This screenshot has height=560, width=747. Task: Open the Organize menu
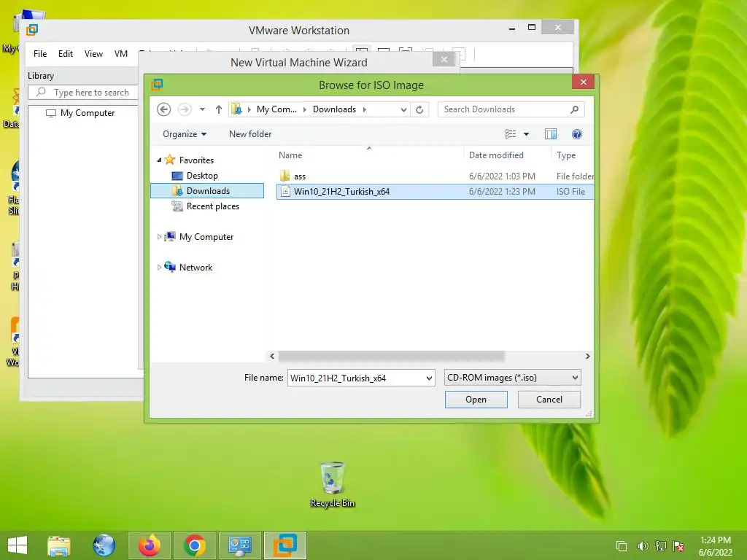[185, 134]
